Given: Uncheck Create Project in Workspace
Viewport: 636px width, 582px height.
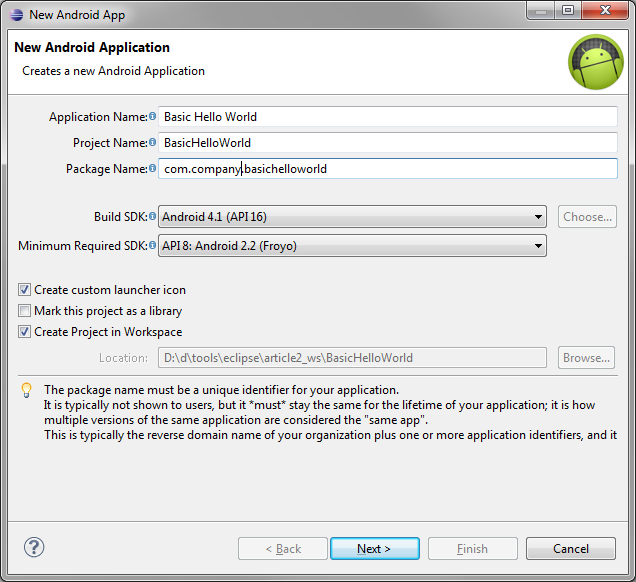Looking at the screenshot, I should pyautogui.click(x=25, y=332).
